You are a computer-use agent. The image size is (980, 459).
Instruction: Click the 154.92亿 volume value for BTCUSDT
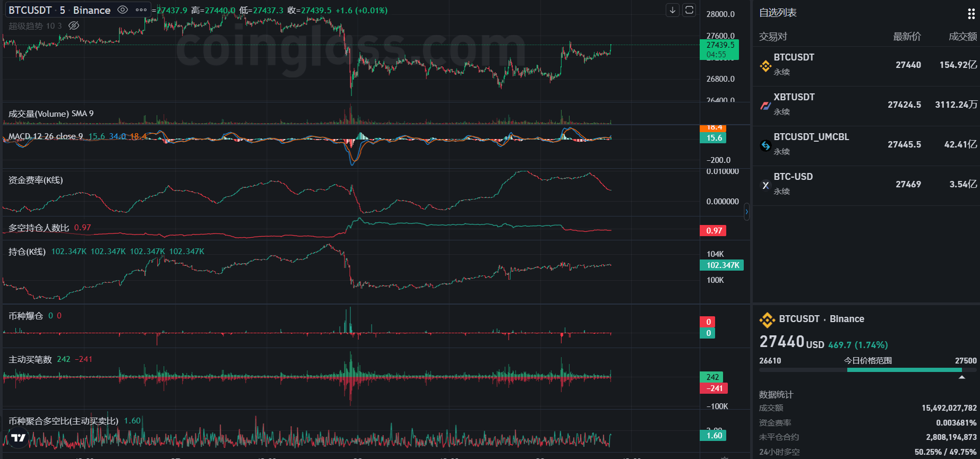pos(958,65)
